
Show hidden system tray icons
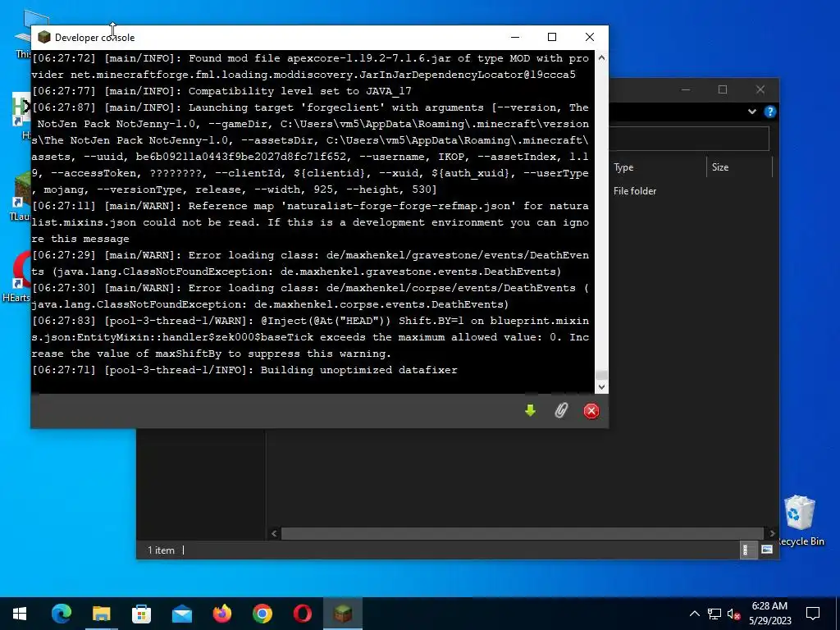694,614
